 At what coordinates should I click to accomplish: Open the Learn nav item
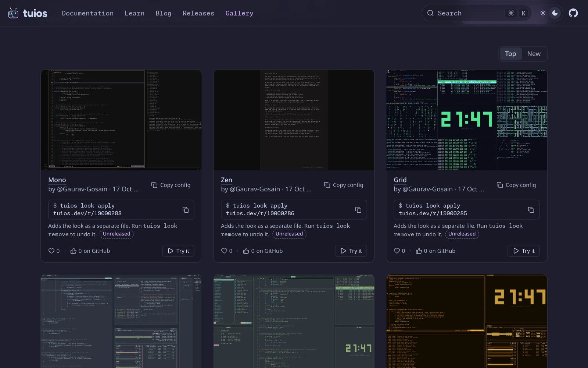tap(135, 13)
